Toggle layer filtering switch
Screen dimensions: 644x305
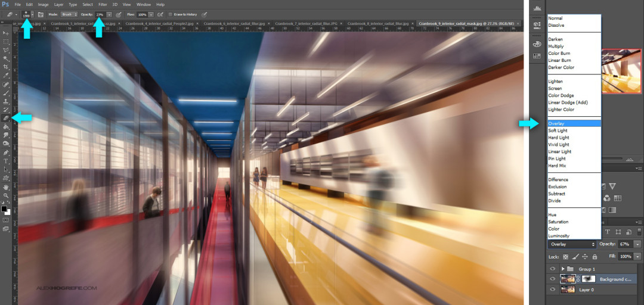pos(639,232)
